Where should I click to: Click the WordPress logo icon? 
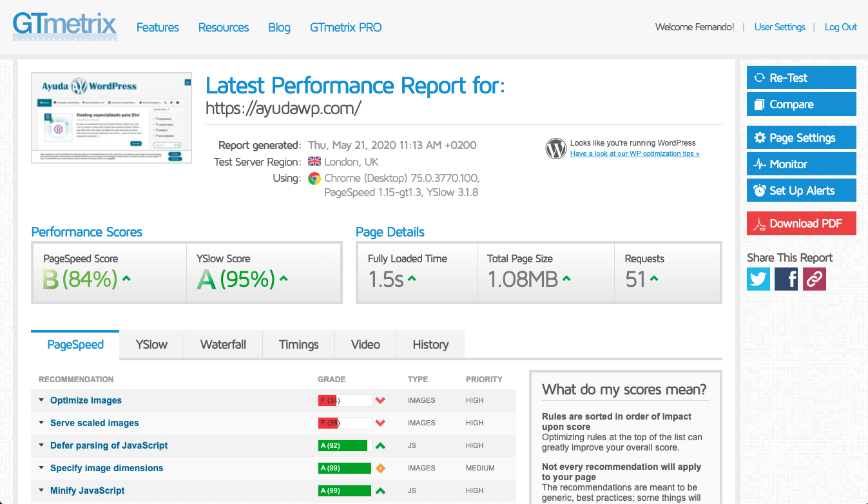555,148
